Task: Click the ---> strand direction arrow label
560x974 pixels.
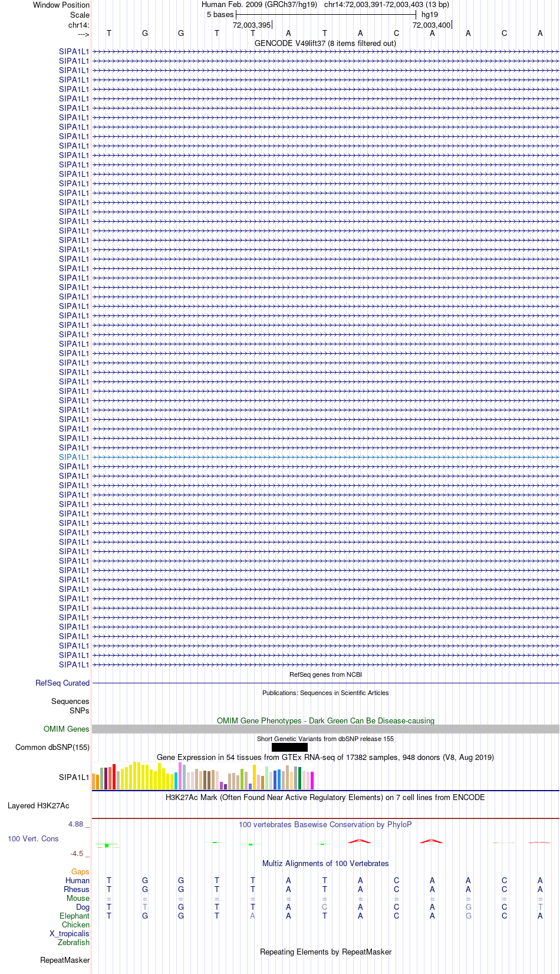Action: [83, 34]
